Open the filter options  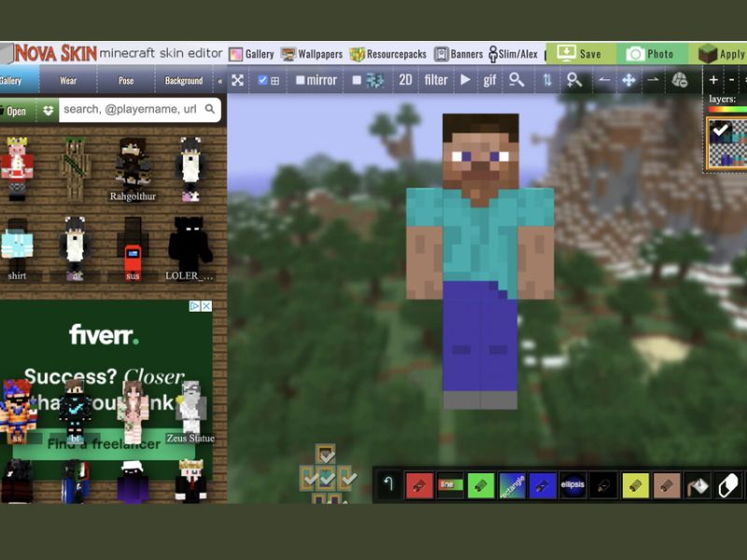click(x=436, y=80)
